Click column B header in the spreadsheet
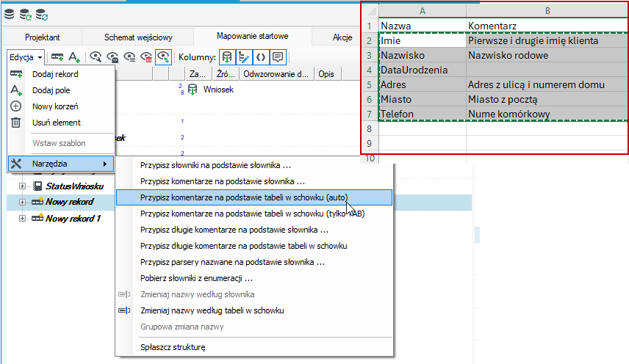 coord(547,11)
